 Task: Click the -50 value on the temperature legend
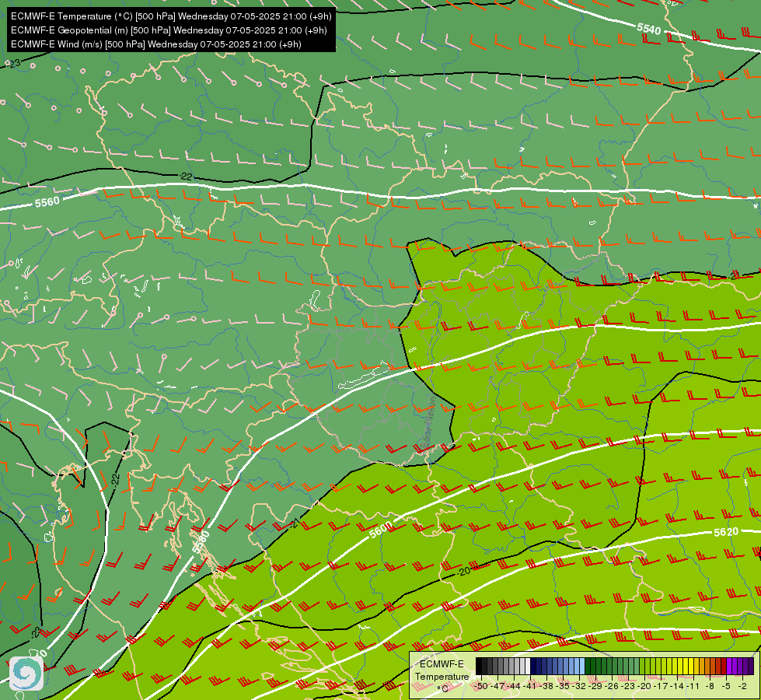481,686
